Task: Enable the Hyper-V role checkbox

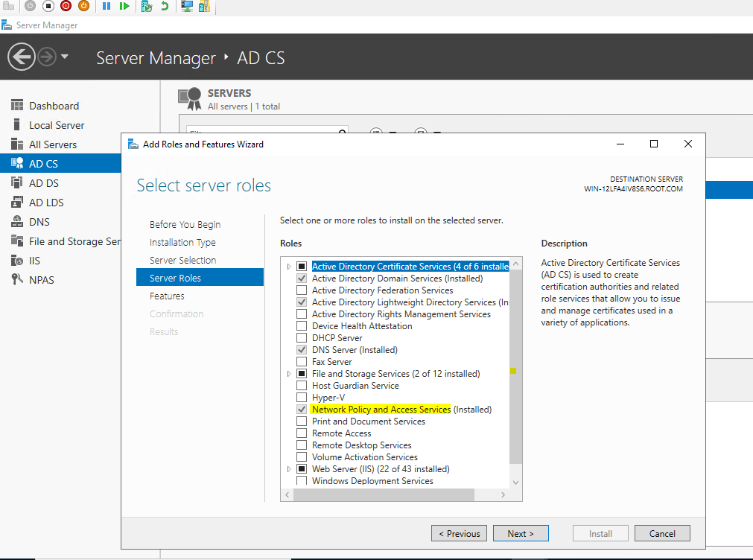Action: pyautogui.click(x=302, y=398)
